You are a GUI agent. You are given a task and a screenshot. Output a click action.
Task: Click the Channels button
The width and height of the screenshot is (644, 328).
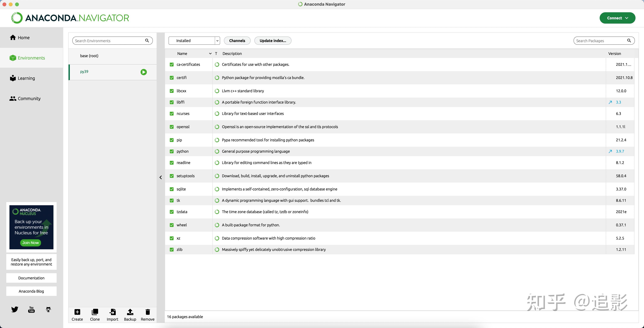[x=237, y=41]
